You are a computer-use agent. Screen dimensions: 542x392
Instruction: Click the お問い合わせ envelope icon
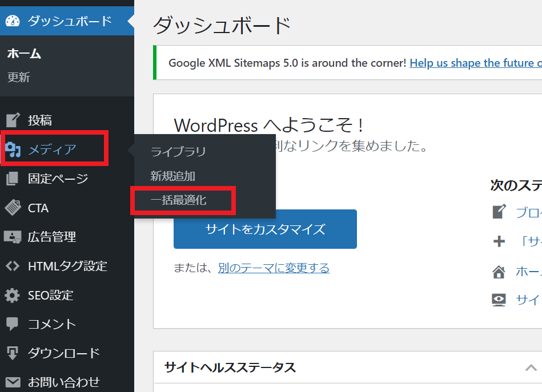13,382
